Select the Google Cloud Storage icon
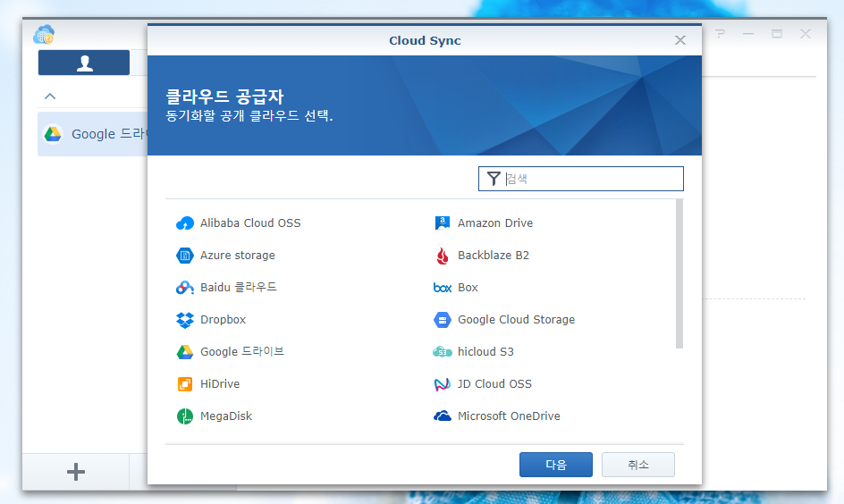844x504 pixels. [x=443, y=320]
